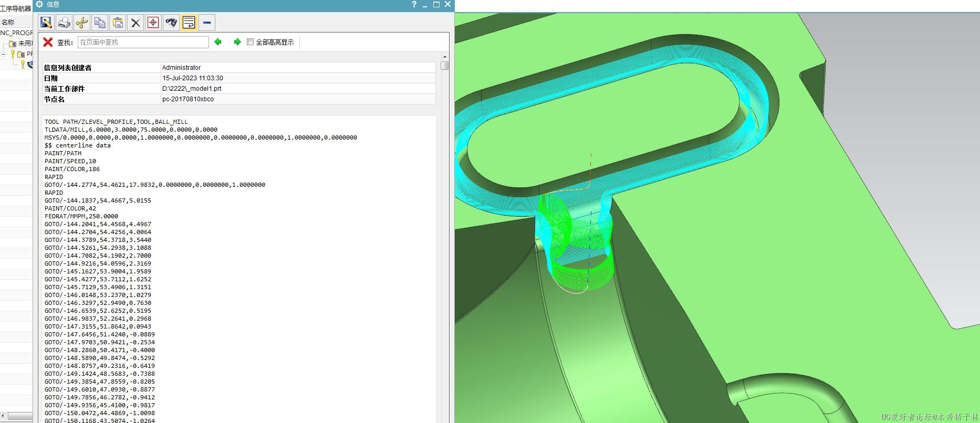This screenshot has height=423, width=980.
Task: Click the binoculars Find icon
Action: click(171, 23)
